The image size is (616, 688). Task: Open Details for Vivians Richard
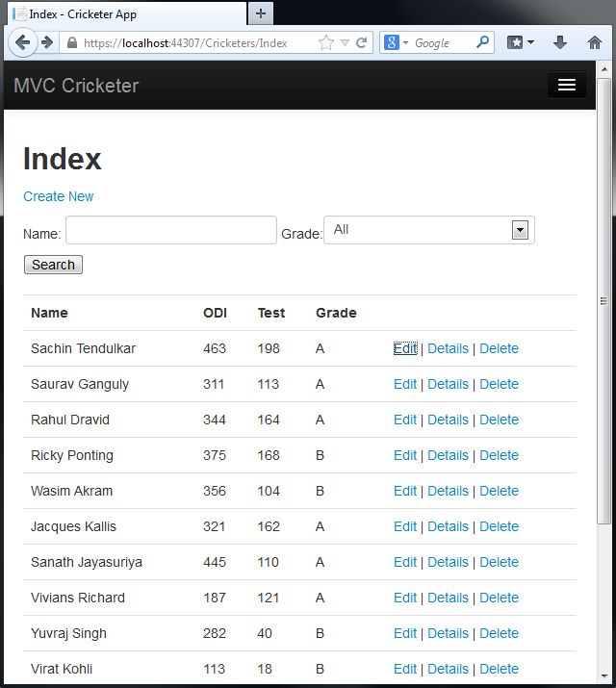(448, 598)
